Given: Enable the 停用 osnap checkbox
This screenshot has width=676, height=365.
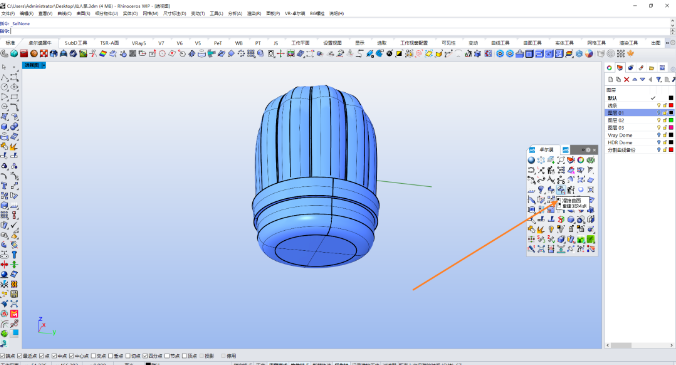Looking at the screenshot, I should coord(223,356).
